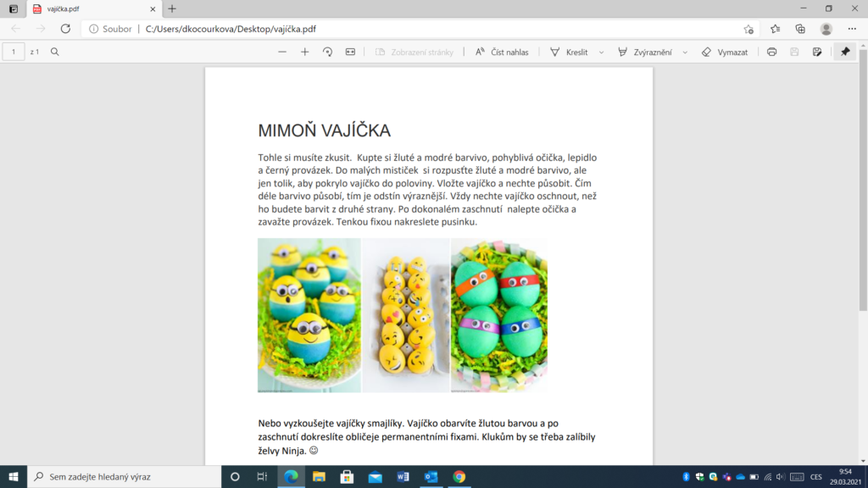Close the vajíčka.pdf tab
Screen dimensions: 868x488
click(153, 8)
